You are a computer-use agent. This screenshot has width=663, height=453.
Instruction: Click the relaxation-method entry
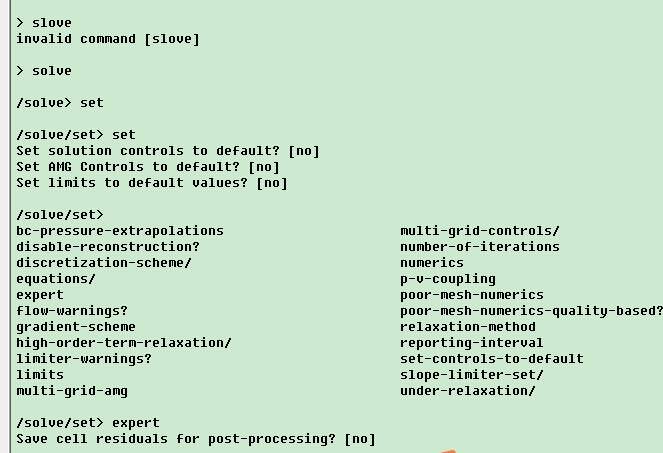468,327
